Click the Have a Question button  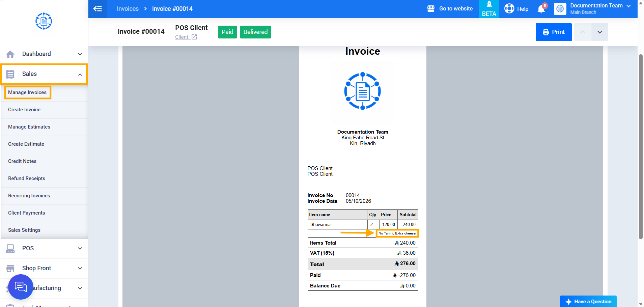pyautogui.click(x=588, y=301)
